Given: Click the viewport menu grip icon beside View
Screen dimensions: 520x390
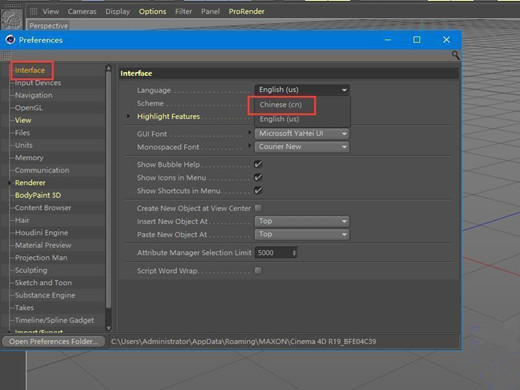Looking at the screenshot, I should [x=33, y=12].
